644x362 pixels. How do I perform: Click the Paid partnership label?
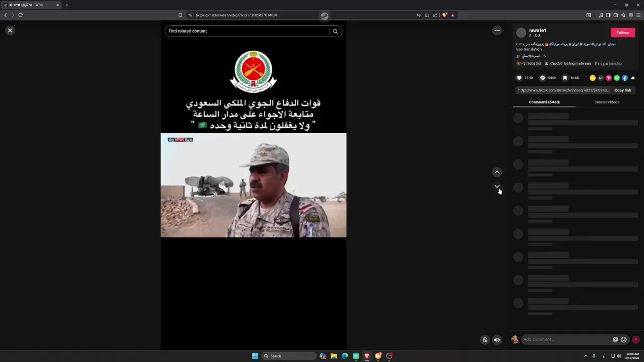pyautogui.click(x=608, y=64)
